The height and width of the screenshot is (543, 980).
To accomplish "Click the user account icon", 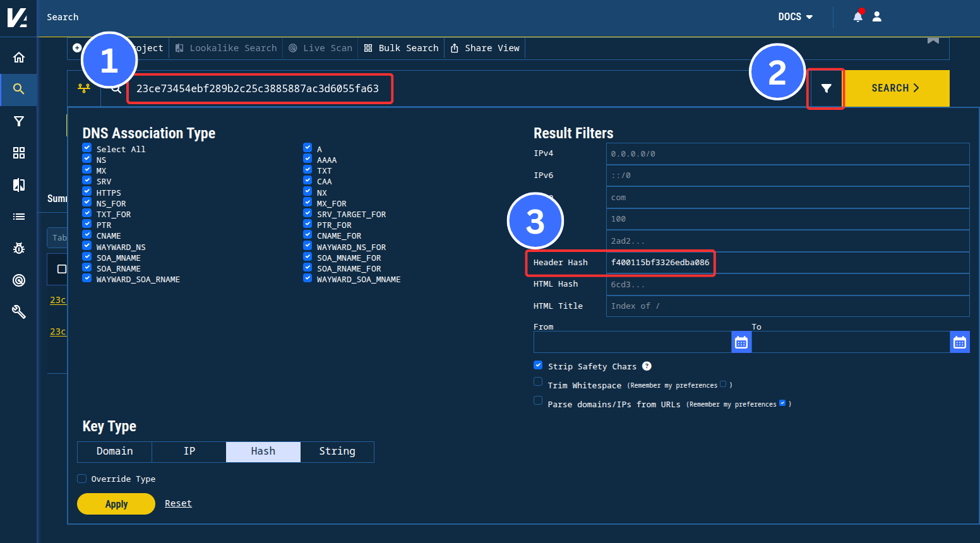I will pos(876,17).
